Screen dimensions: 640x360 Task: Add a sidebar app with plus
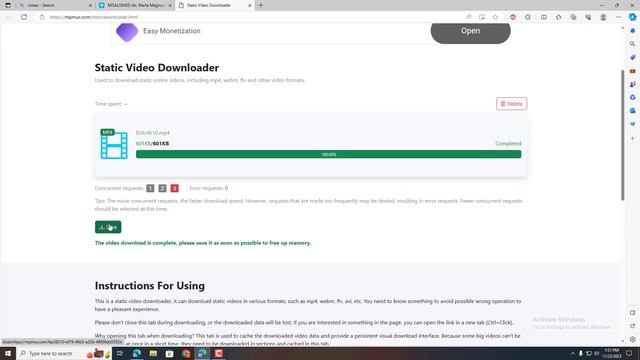pyautogui.click(x=632, y=138)
